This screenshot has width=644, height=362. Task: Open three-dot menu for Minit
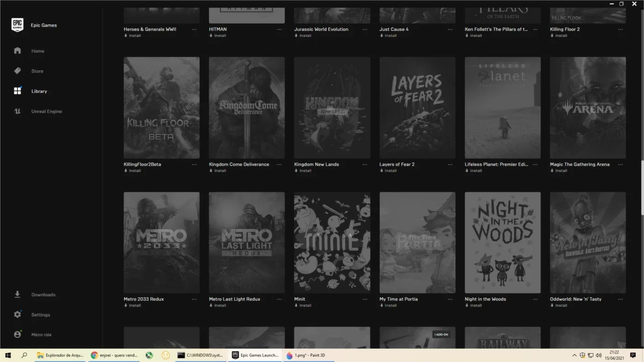coord(365,299)
